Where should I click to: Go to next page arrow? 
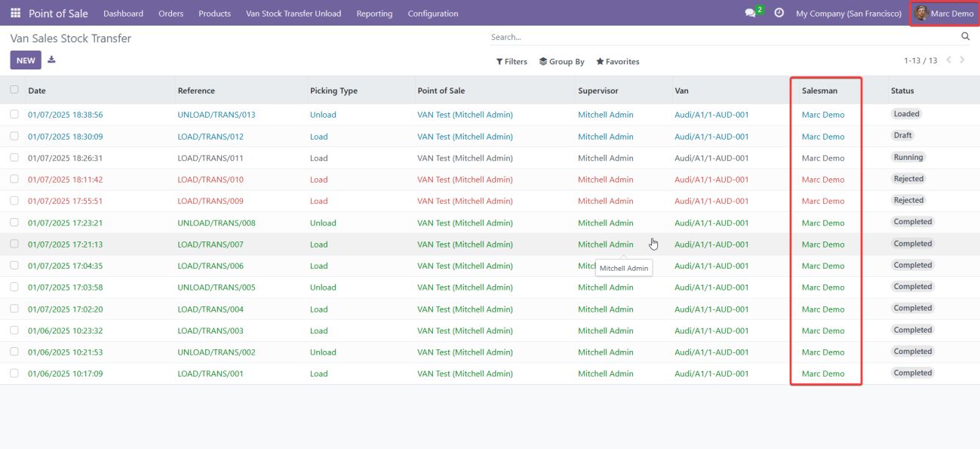click(962, 60)
